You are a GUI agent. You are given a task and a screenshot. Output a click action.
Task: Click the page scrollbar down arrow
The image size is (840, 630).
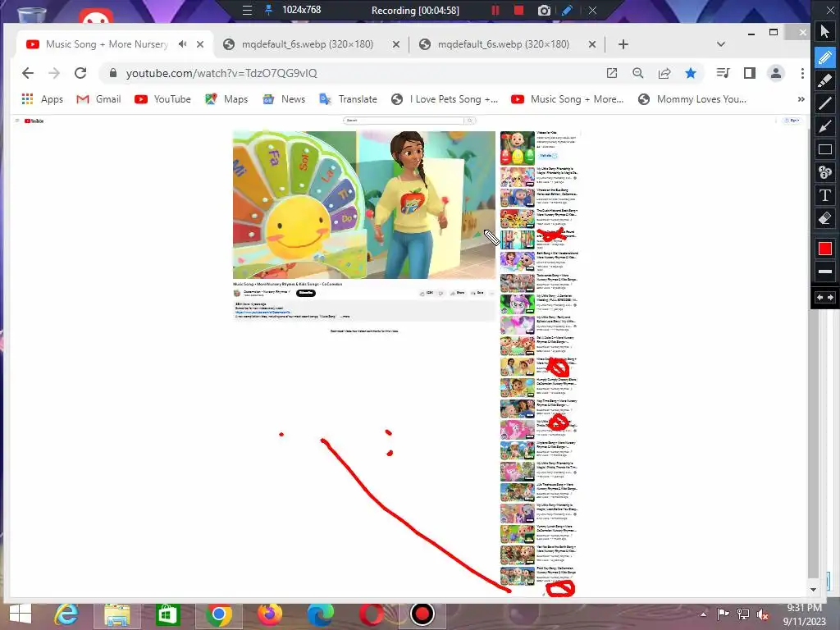(x=813, y=589)
